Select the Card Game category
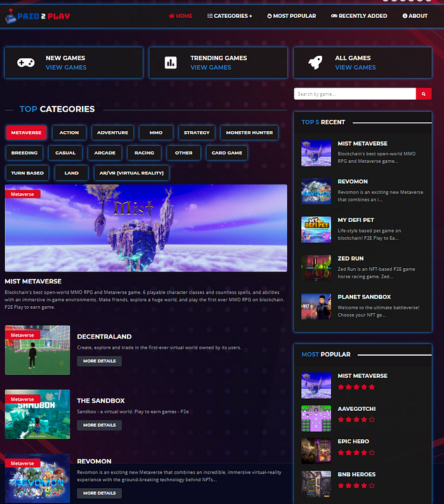 point(227,153)
